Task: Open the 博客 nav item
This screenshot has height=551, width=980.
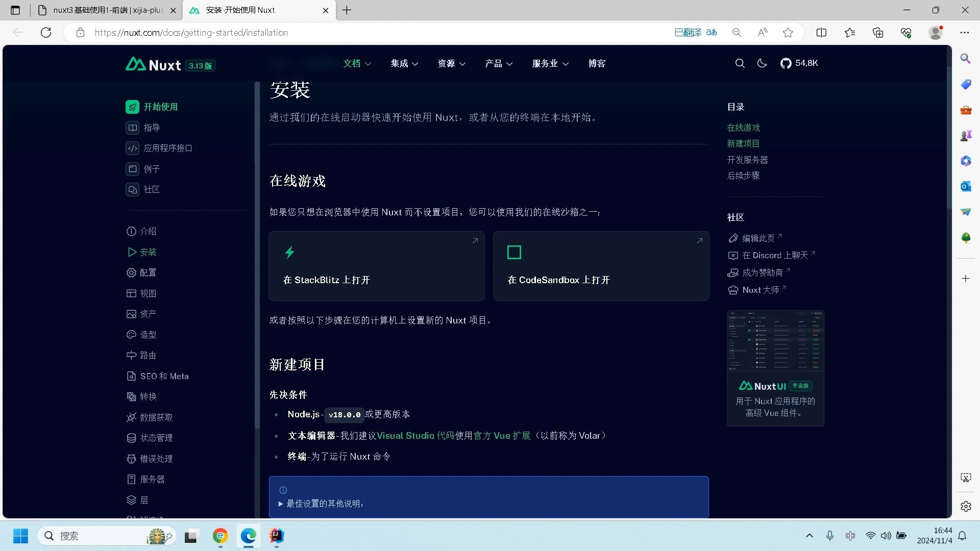Action: point(597,64)
